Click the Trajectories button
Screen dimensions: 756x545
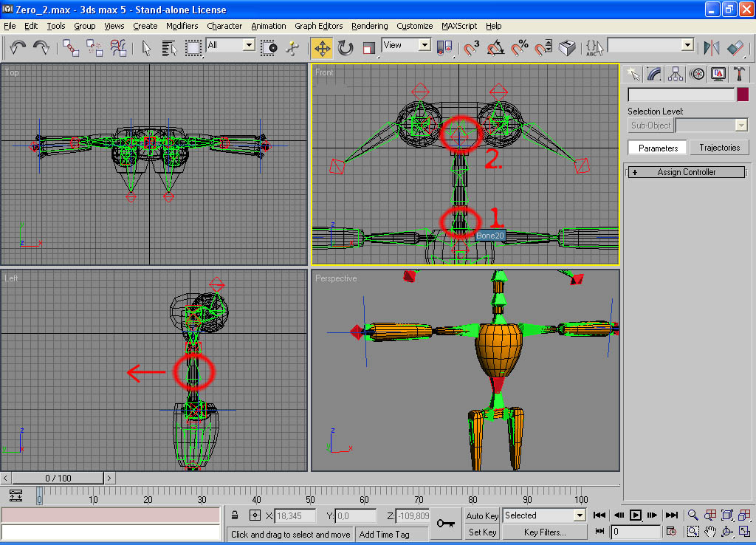point(719,148)
